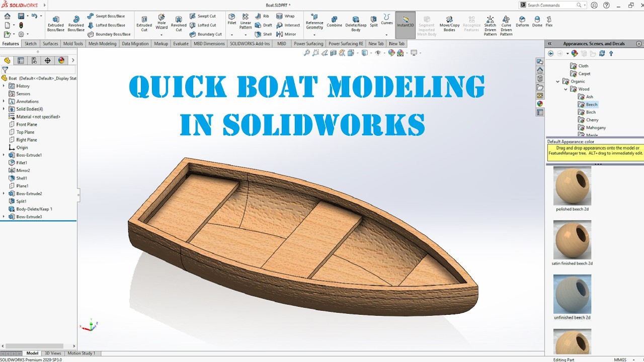Open the Motion Study 1 tab

81,353
